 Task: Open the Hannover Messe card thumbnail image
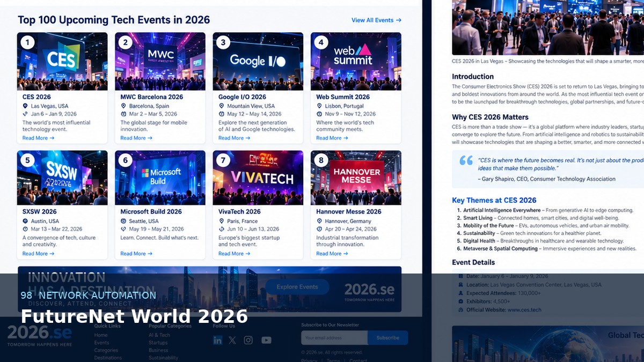pyautogui.click(x=356, y=178)
